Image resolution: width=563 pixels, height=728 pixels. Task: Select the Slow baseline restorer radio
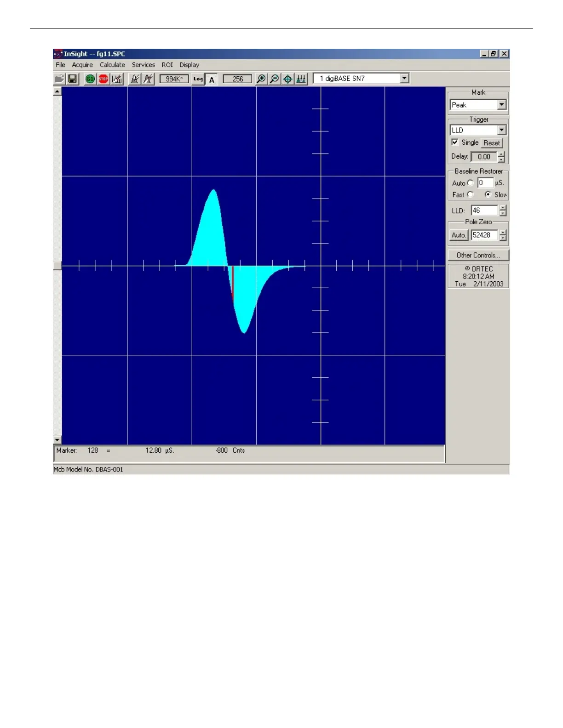click(x=488, y=194)
